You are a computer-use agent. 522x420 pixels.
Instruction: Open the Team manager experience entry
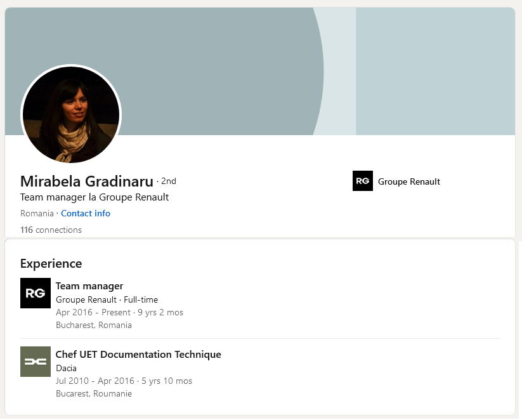tap(89, 286)
